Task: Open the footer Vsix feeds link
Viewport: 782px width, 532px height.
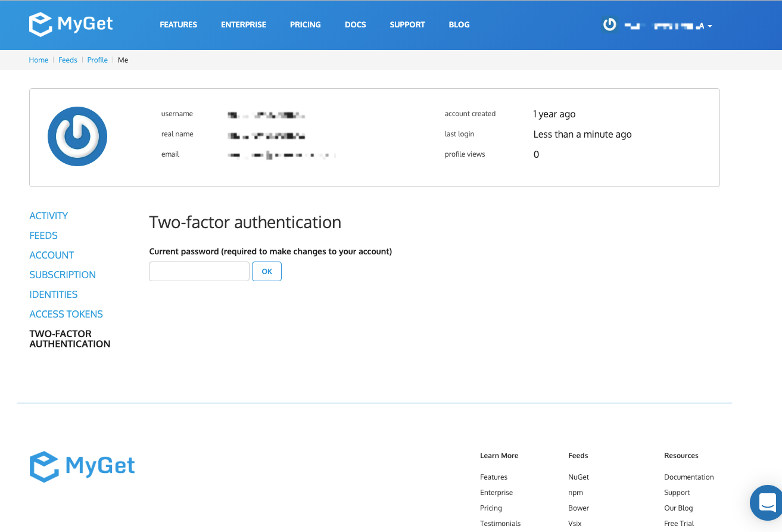Action: [575, 524]
